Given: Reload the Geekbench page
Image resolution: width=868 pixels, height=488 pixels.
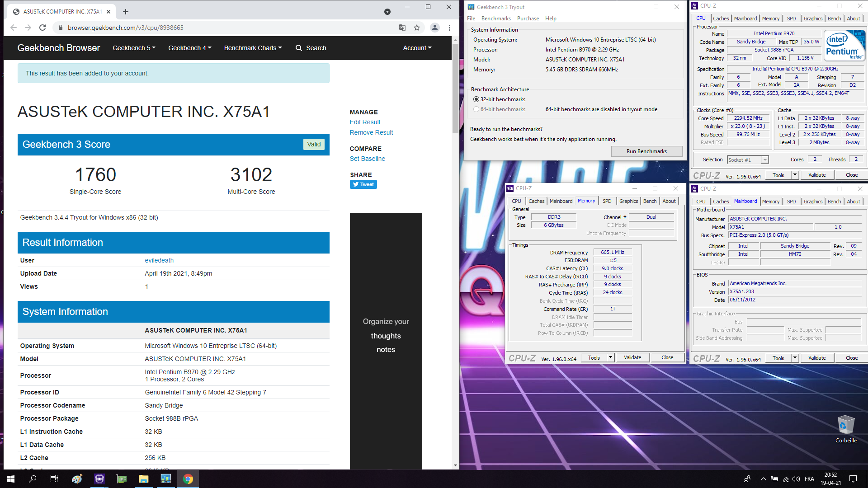Looking at the screenshot, I should (42, 28).
